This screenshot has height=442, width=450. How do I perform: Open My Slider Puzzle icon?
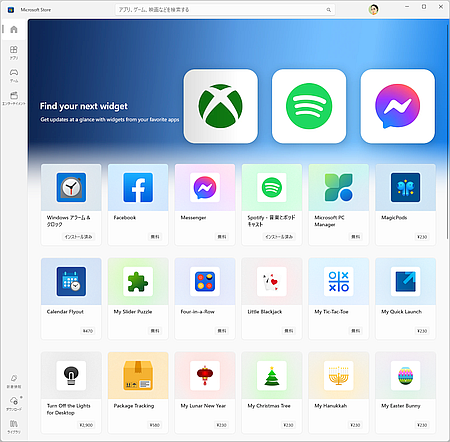click(x=138, y=281)
